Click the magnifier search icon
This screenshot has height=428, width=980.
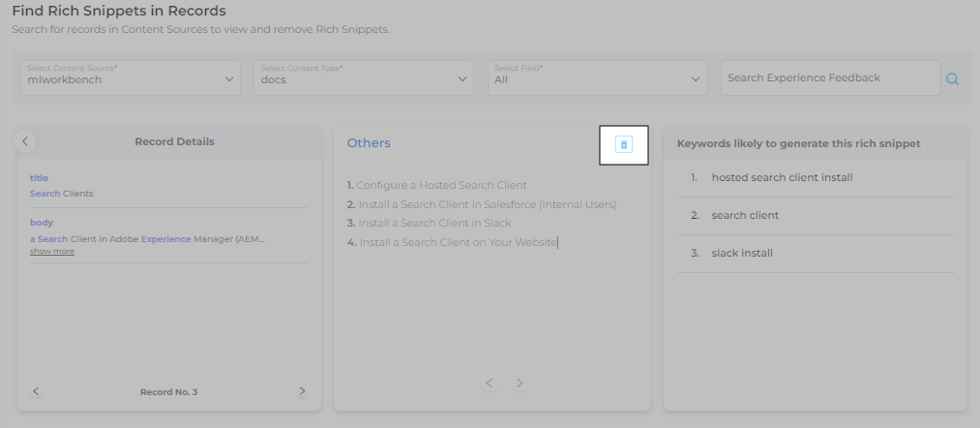[952, 79]
